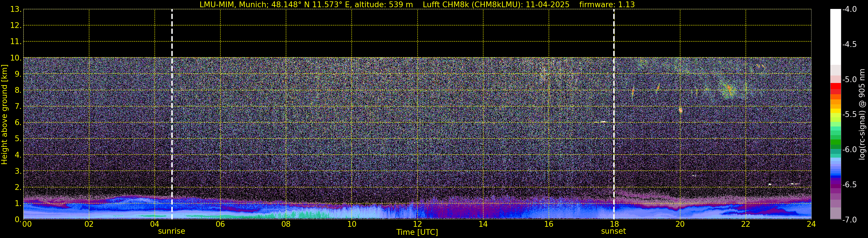
Task: Click the '10' height axis tick label
Action: tap(16, 58)
